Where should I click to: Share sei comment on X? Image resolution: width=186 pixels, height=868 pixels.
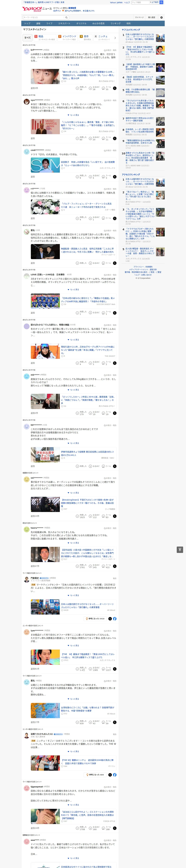115,516
